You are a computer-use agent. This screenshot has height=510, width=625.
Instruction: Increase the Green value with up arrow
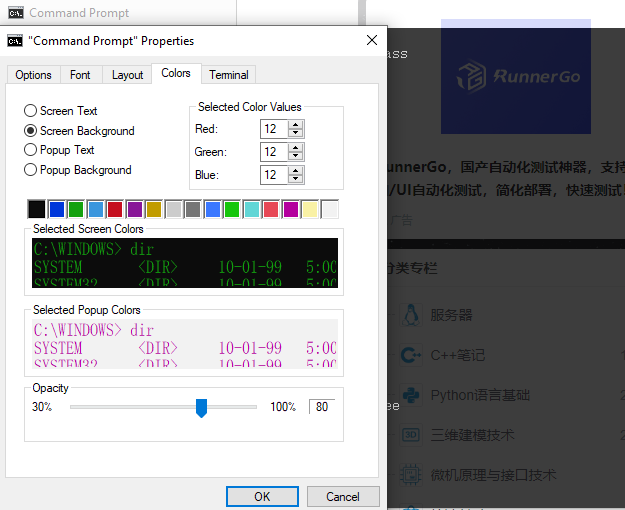[x=296, y=148]
